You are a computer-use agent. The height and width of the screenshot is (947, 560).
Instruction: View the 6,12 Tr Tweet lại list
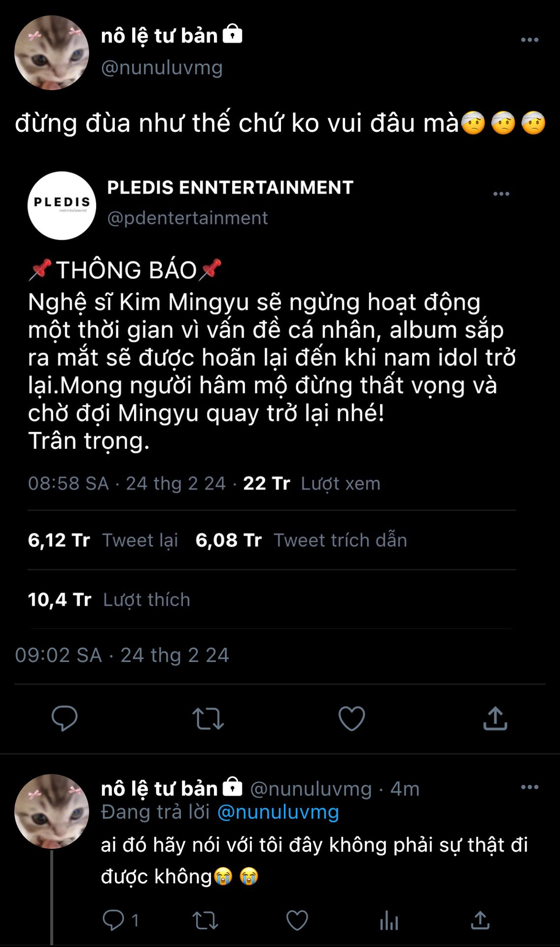coord(103,540)
